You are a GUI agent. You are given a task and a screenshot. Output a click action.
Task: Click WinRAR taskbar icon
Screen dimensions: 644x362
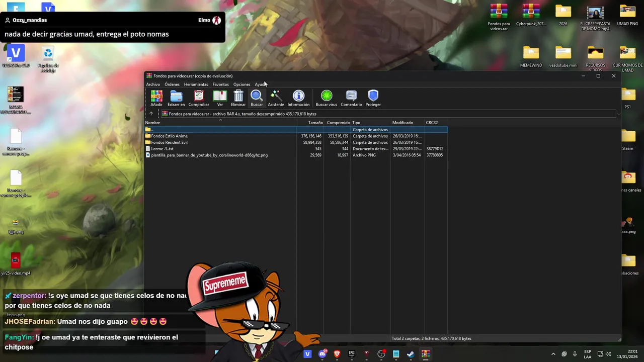(x=426, y=354)
